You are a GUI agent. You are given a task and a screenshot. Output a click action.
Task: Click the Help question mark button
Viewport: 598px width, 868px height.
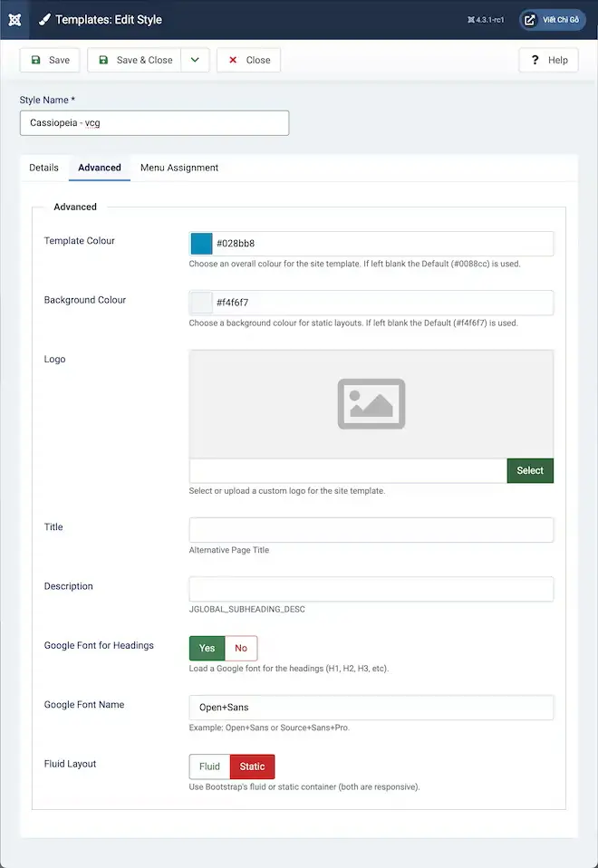pos(548,60)
